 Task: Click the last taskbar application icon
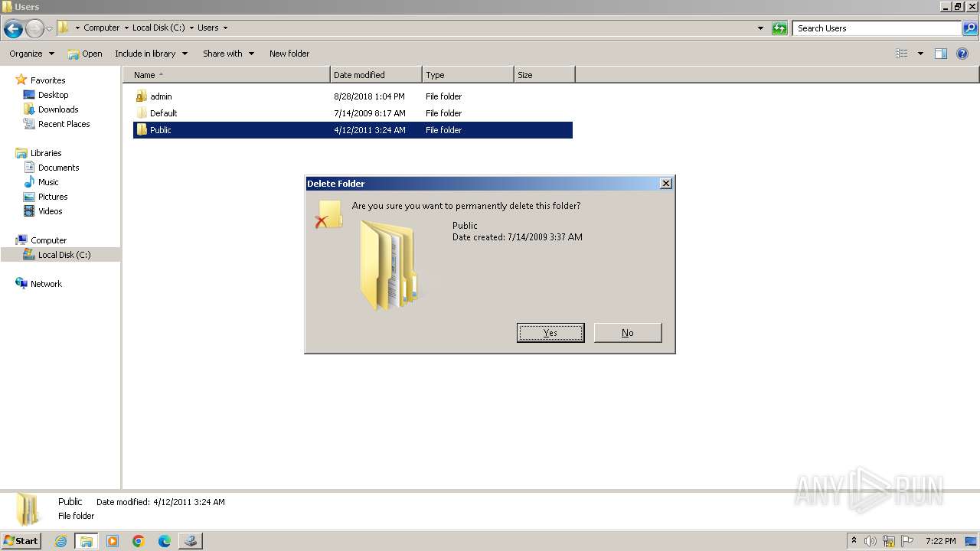[191, 541]
